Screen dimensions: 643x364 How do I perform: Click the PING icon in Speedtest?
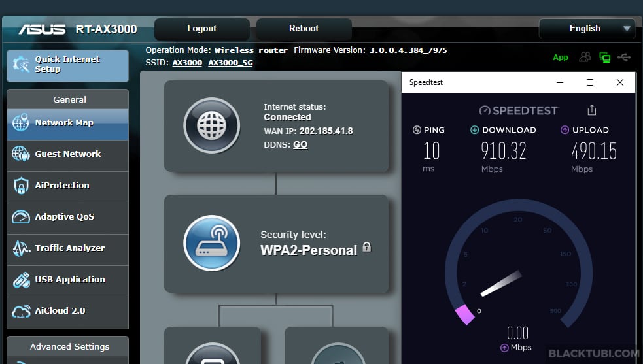[x=417, y=130]
